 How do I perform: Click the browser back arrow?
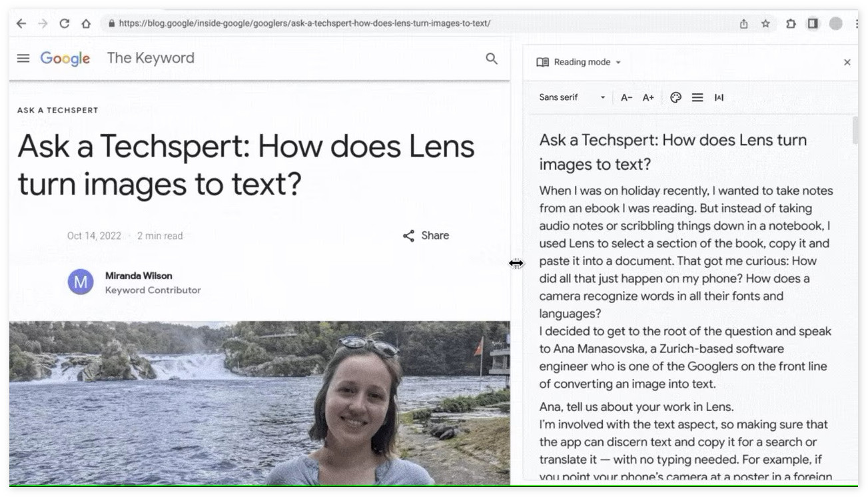tap(21, 23)
